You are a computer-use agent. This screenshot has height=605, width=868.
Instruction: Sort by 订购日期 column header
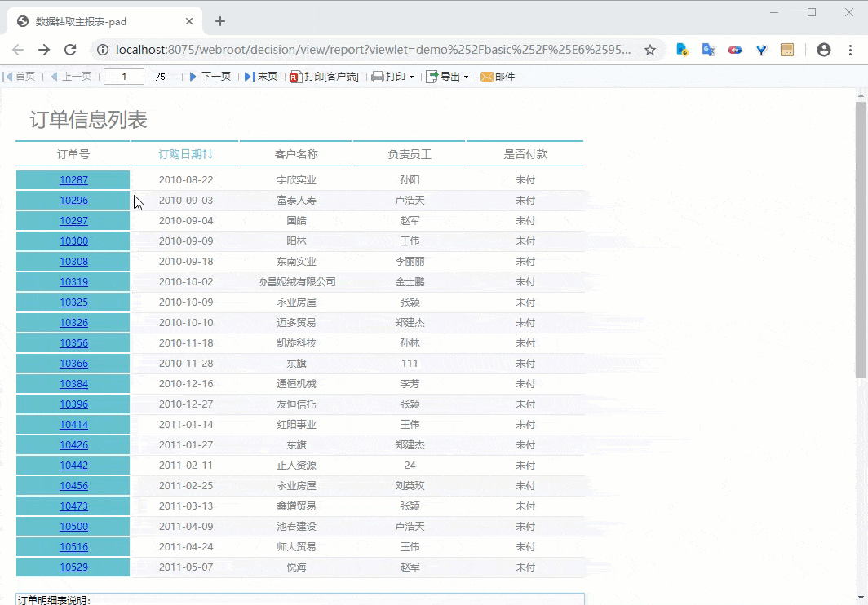(x=185, y=154)
